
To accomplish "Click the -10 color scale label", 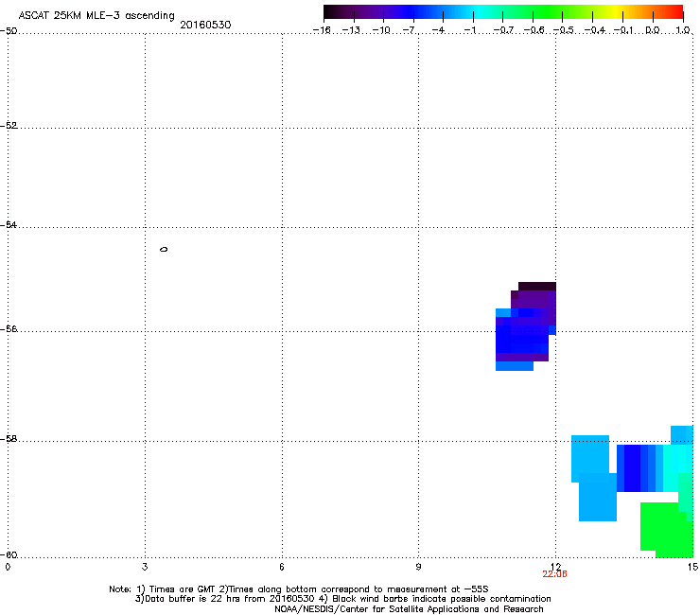I will coord(381,30).
